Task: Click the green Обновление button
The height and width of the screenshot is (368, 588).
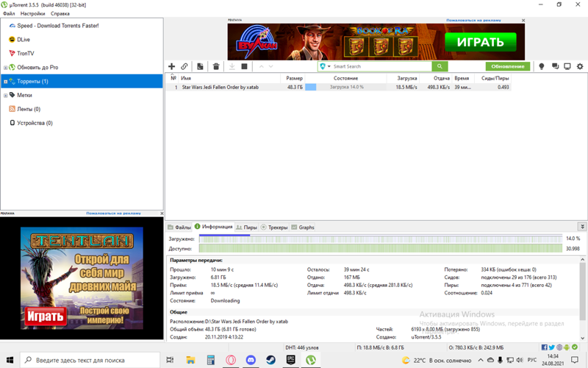Action: 508,66
